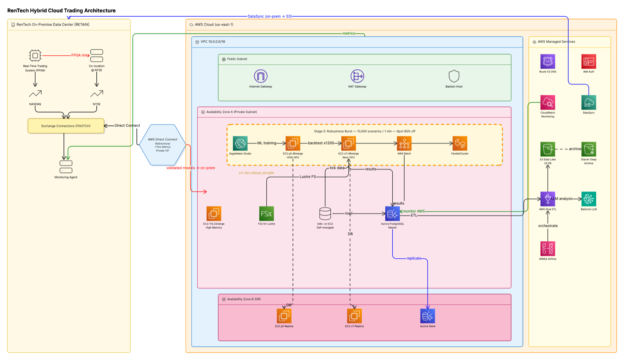
Task: Select the AWS Managed Services gear icon
Action: point(534,42)
